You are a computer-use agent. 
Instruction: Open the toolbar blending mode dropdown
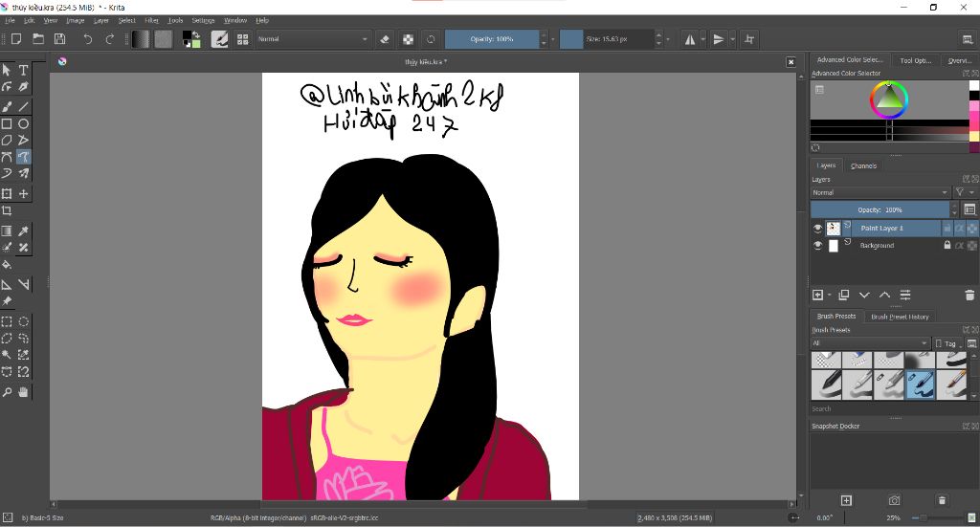click(313, 38)
